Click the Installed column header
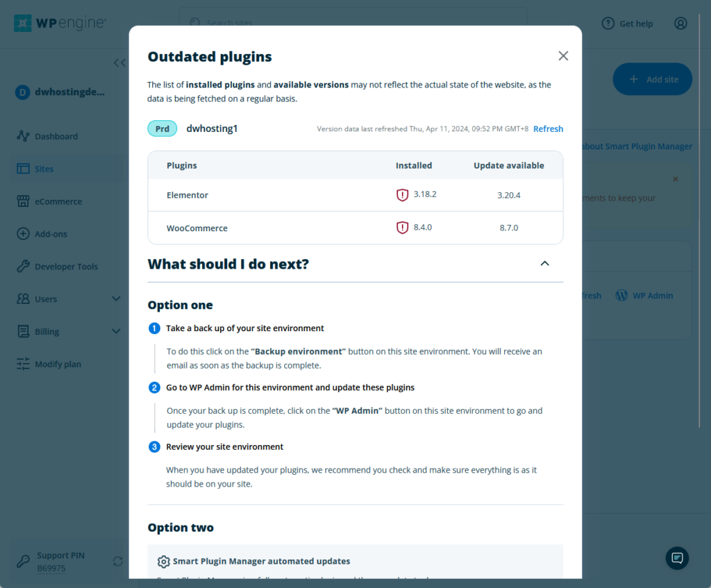Screen dimensions: 711x588 pyautogui.click(x=414, y=165)
